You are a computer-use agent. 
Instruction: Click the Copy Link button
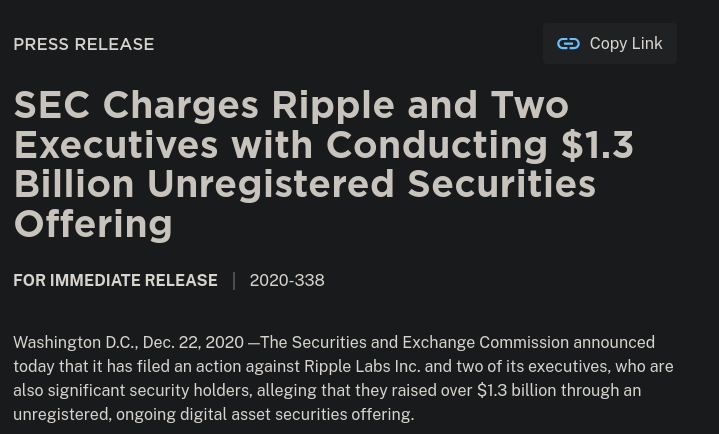(x=610, y=44)
